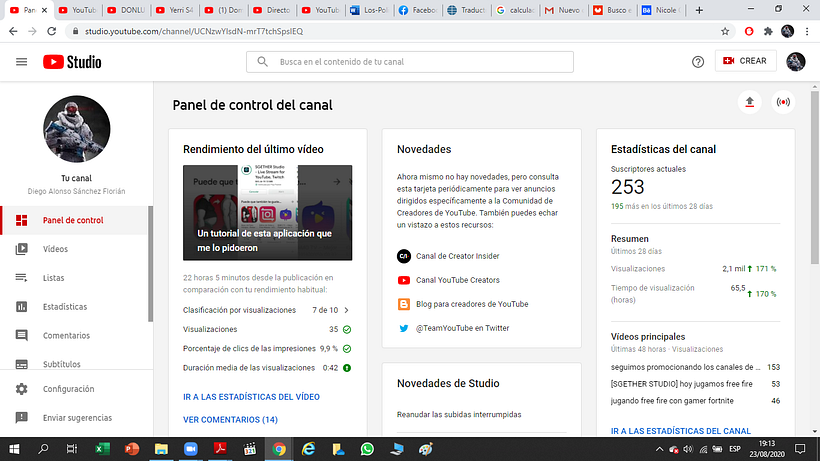
Task: Open PowerPoint from the taskbar
Action: 132,449
